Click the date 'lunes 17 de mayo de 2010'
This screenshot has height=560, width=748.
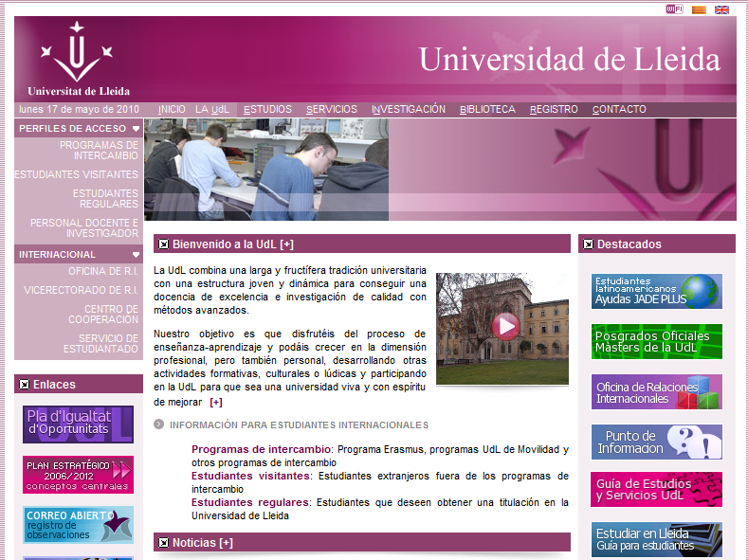(x=80, y=109)
